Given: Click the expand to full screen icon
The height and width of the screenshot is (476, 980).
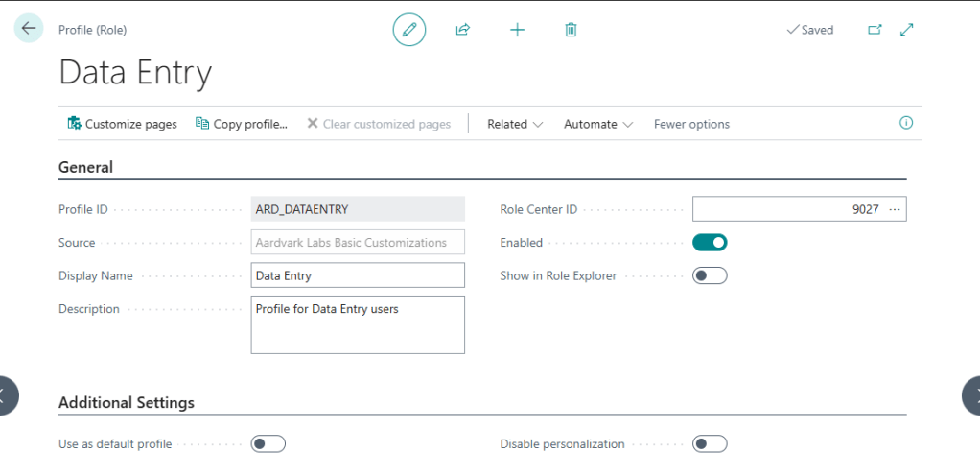Looking at the screenshot, I should 907,30.
